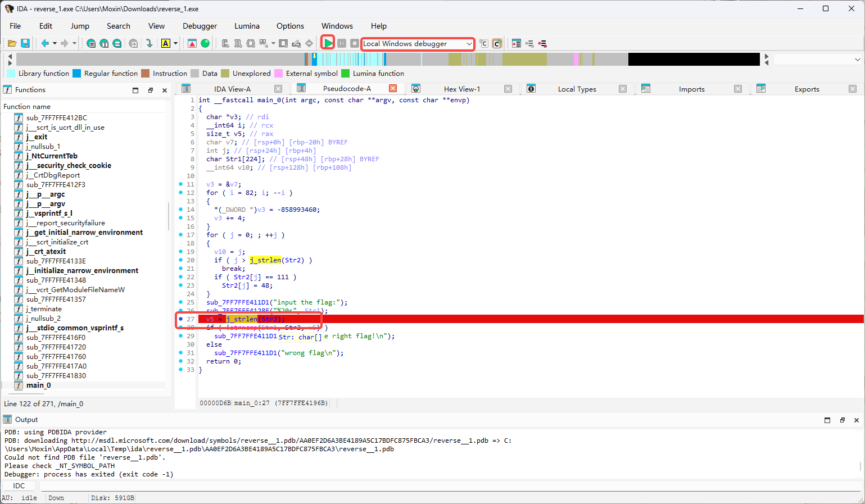Switch to the Hex View-1 tab
Viewport: 865px width, 504px height.
click(461, 89)
